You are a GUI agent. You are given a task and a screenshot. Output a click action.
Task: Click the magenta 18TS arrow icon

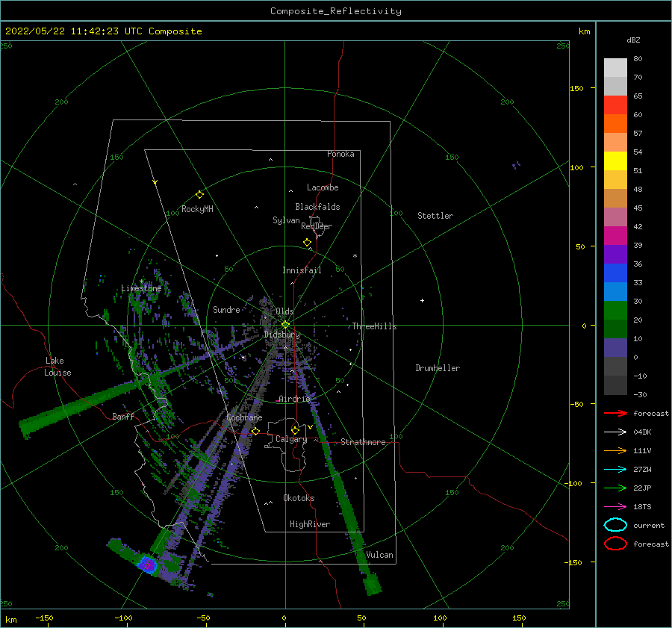pos(615,507)
